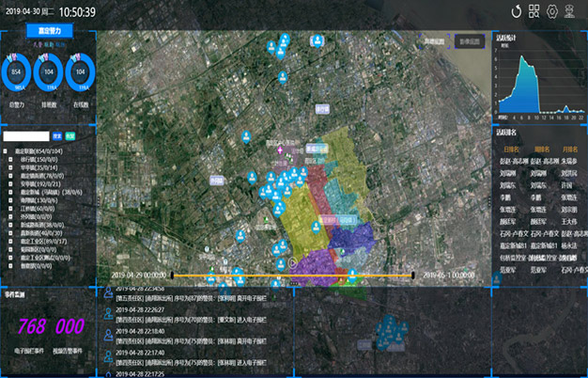Screen dimensions: 588x378
Task: Expand the 安亭镇(192/0/21) tree node
Action: click(x=10, y=184)
